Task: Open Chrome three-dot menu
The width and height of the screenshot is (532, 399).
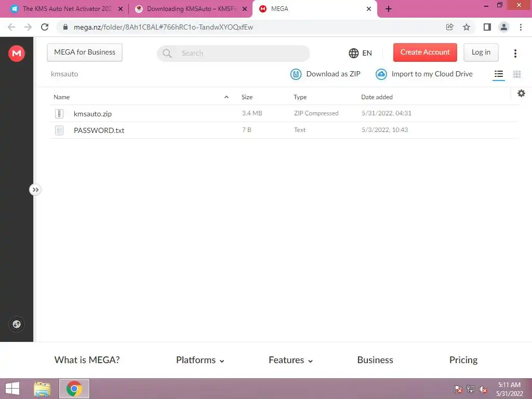Action: tap(521, 27)
